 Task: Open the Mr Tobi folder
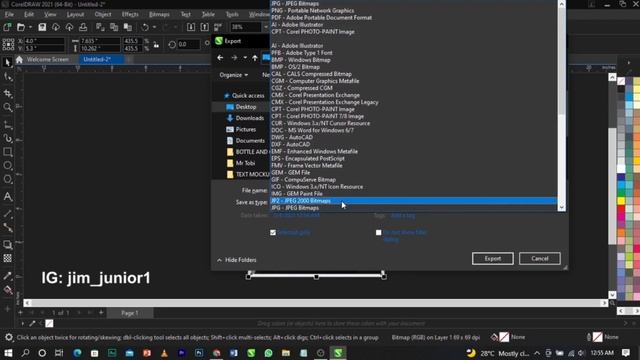(x=245, y=163)
